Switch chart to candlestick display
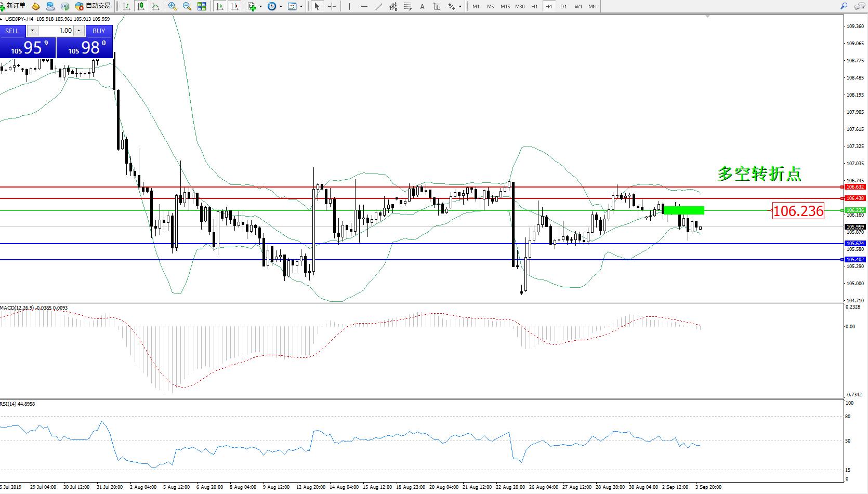The width and height of the screenshot is (868, 494). pos(140,6)
